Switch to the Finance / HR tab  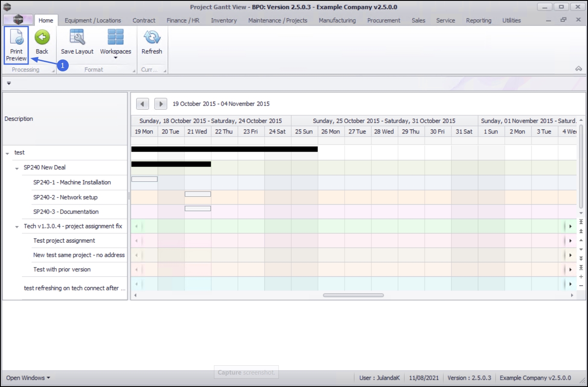pos(183,21)
